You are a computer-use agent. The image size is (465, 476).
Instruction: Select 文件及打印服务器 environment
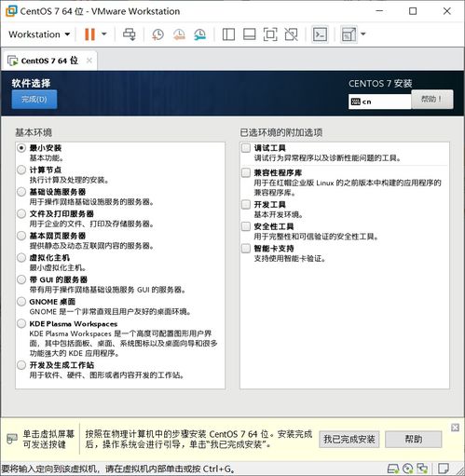point(21,213)
